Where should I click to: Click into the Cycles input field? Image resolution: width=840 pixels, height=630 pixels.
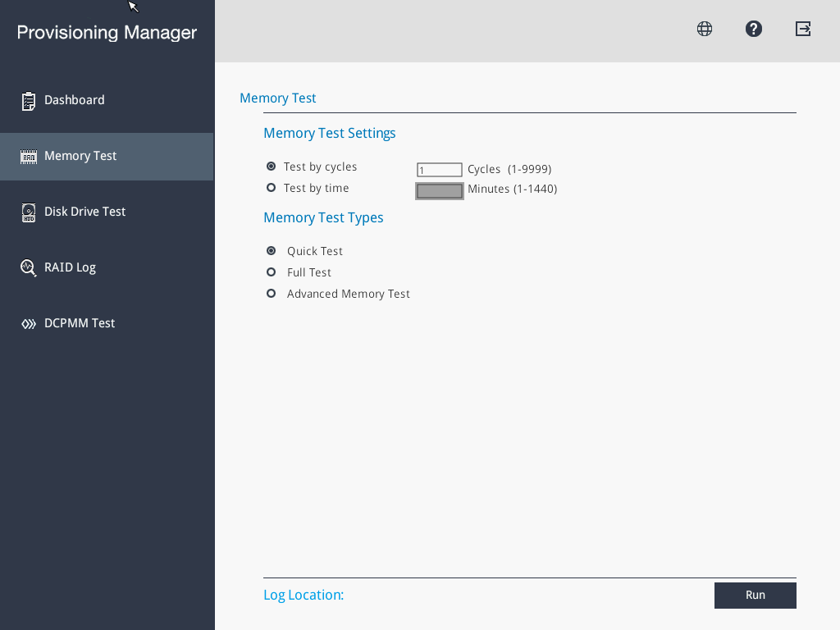click(x=440, y=170)
